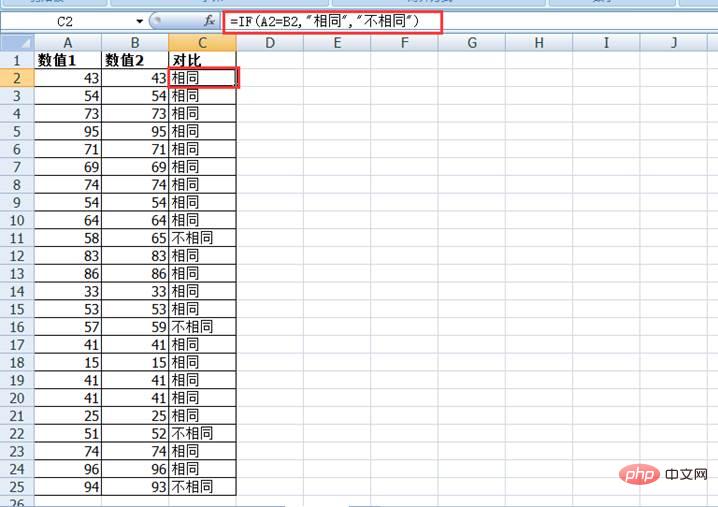The width and height of the screenshot is (718, 507).
Task: Click cell A16 with value 57
Action: pos(68,327)
